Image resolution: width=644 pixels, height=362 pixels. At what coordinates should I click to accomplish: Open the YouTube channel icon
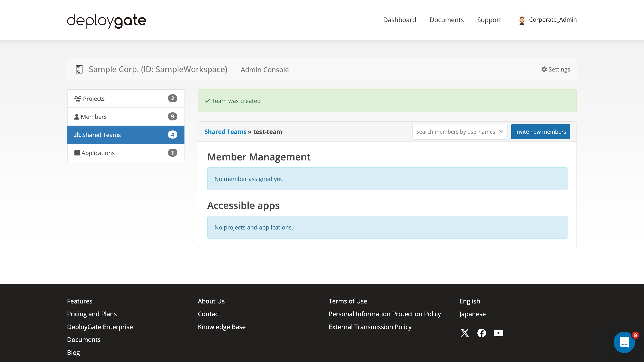tap(498, 333)
